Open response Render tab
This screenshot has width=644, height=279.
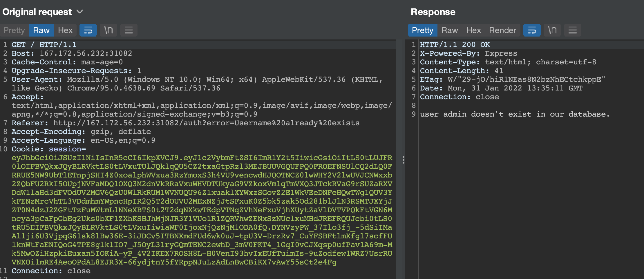point(502,30)
